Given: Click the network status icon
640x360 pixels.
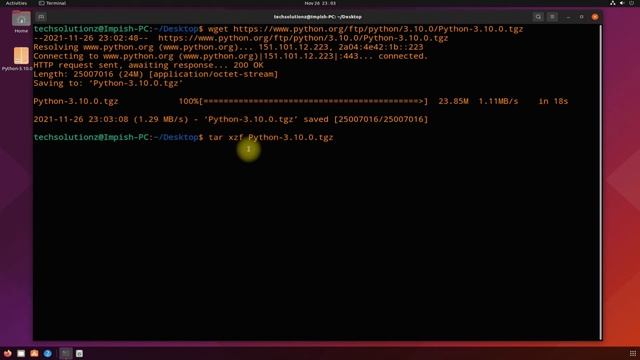Looking at the screenshot, I should [613, 3].
